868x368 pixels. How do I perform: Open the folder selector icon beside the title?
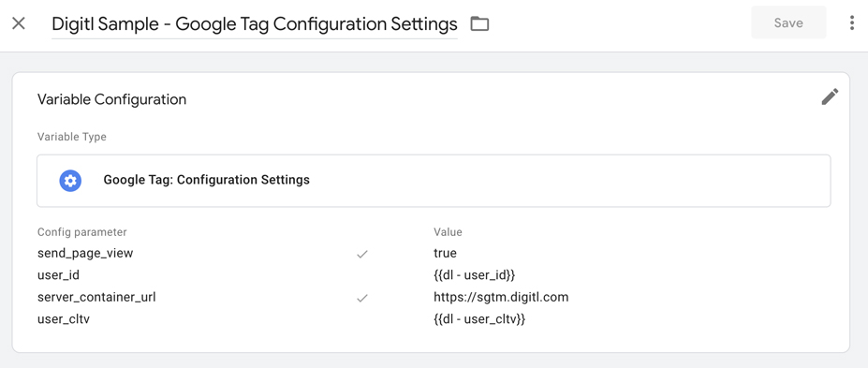(479, 23)
